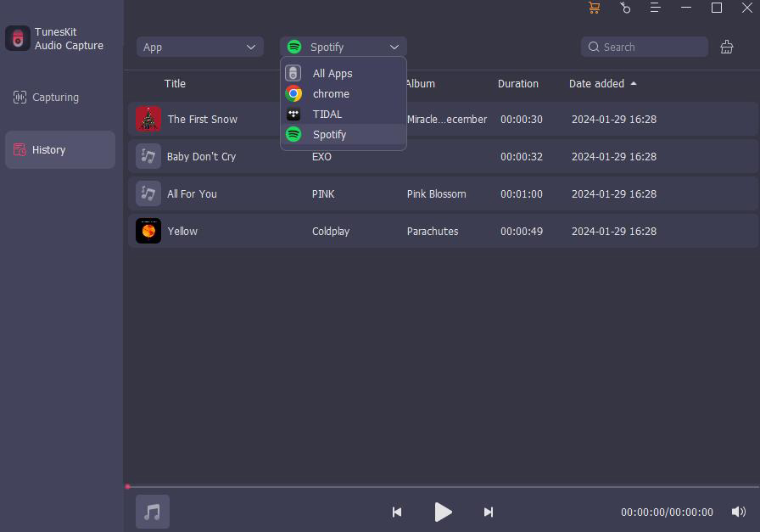
Task: Click the Capturing waveform icon
Action: click(x=20, y=98)
